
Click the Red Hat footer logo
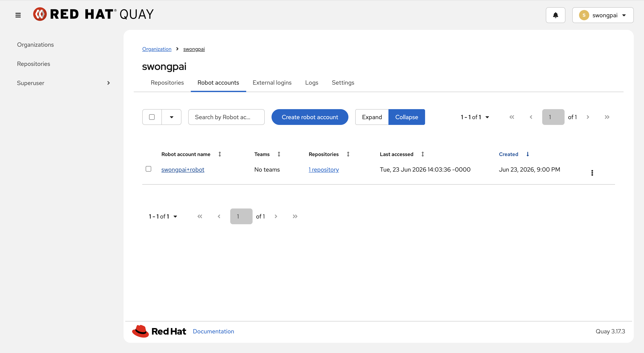[x=159, y=331]
